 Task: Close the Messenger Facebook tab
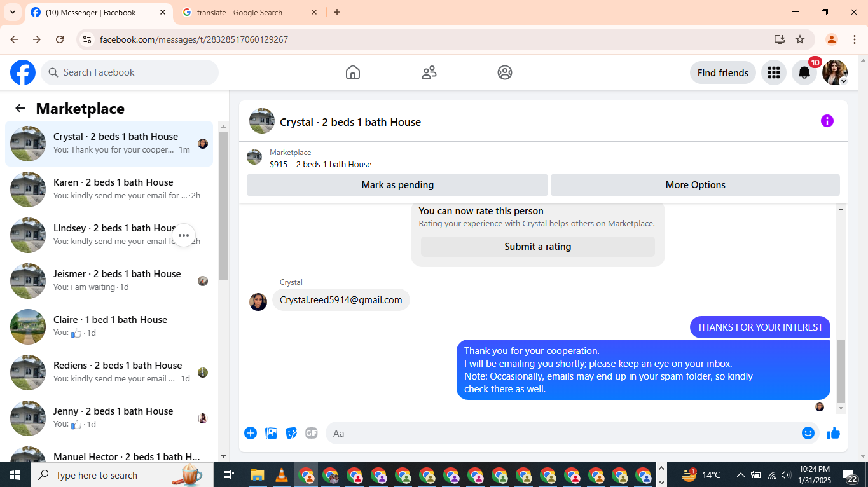coord(163,12)
